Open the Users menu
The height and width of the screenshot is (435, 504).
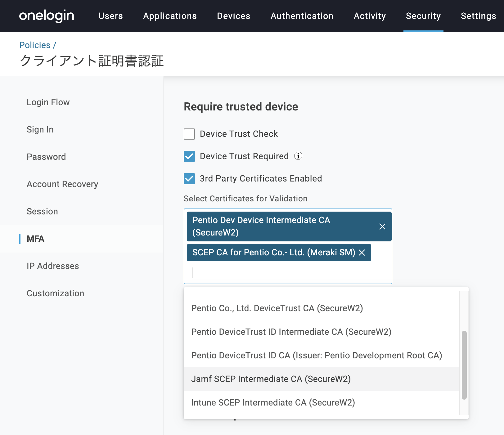[111, 16]
